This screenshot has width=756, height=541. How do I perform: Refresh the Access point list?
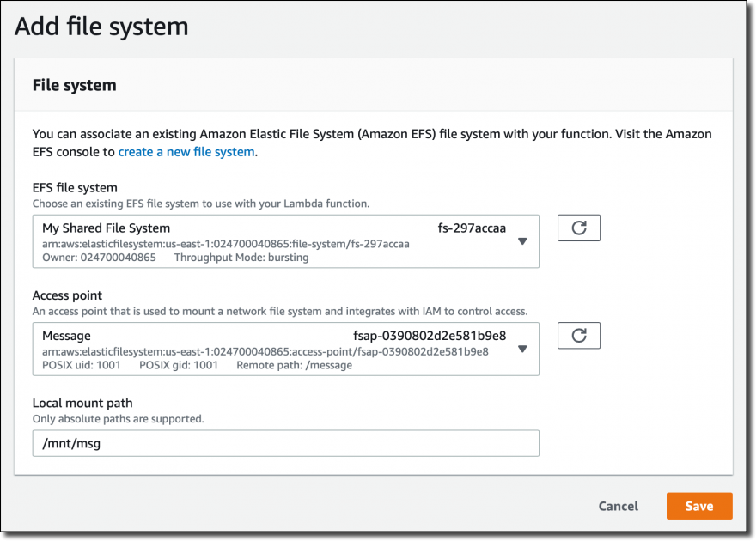[x=578, y=335]
